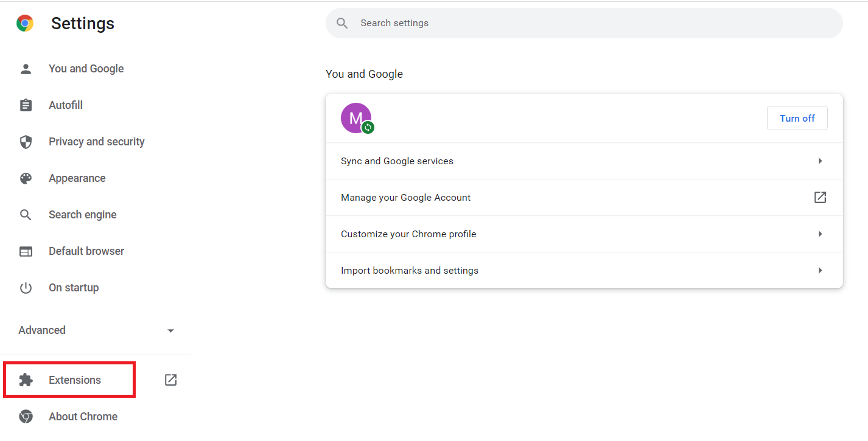The width and height of the screenshot is (868, 441).
Task: Click the palette Appearance icon
Action: 26,178
